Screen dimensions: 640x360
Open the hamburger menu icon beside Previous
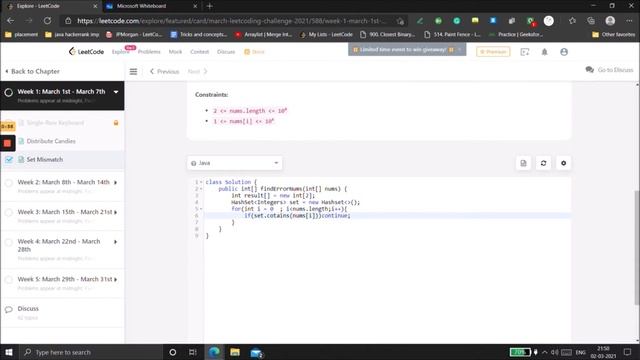(x=133, y=71)
